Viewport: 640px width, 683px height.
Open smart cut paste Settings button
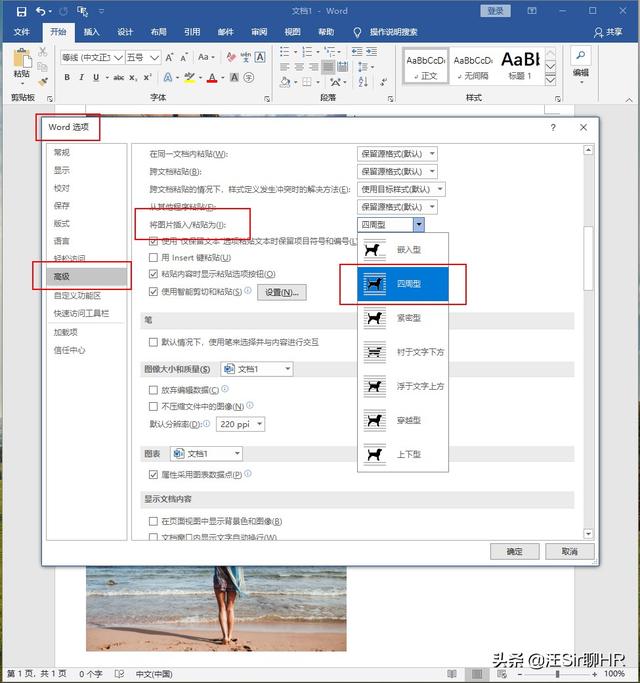281,292
